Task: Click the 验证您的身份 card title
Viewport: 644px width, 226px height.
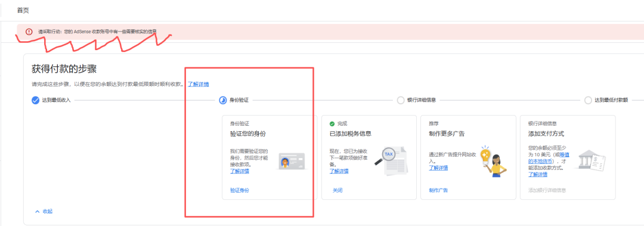Action: point(249,134)
